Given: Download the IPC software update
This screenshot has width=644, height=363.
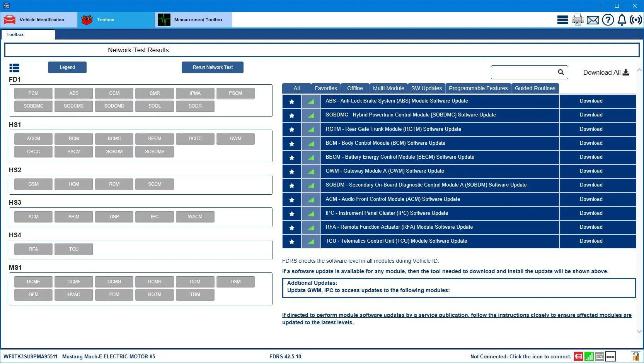Looking at the screenshot, I should [591, 213].
